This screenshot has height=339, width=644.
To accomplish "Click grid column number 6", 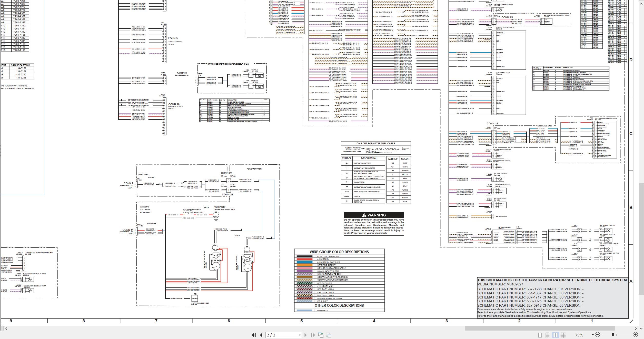I will click(229, 321).
